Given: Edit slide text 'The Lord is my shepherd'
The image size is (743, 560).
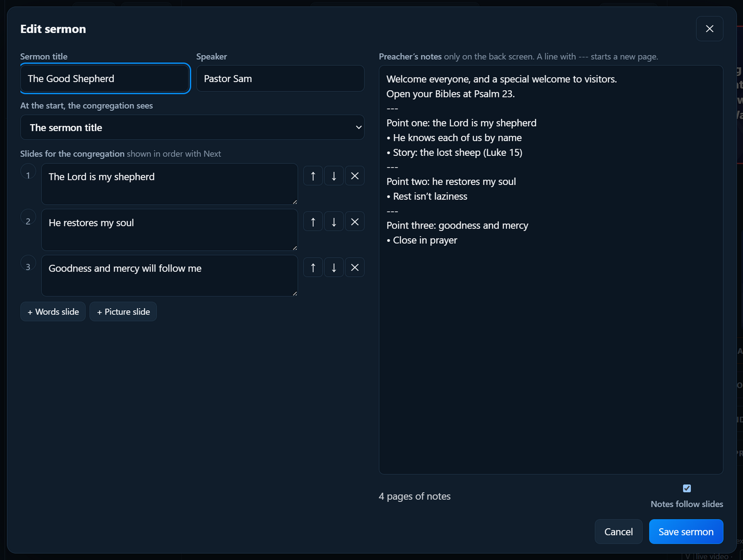Looking at the screenshot, I should click(169, 184).
